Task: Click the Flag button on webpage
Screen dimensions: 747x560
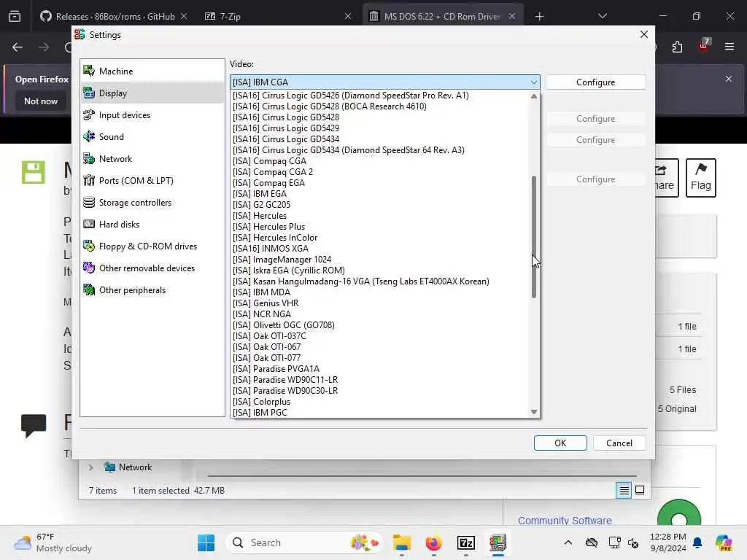Action: tap(700, 178)
